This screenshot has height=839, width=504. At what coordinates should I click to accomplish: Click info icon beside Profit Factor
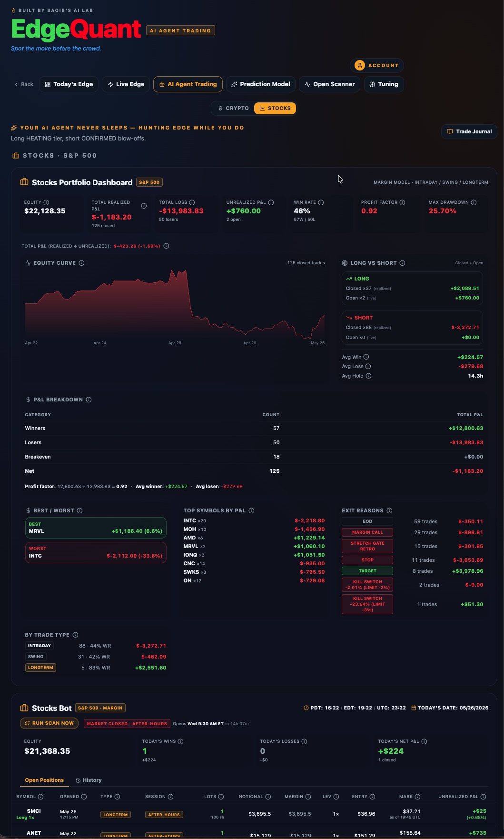tap(402, 202)
